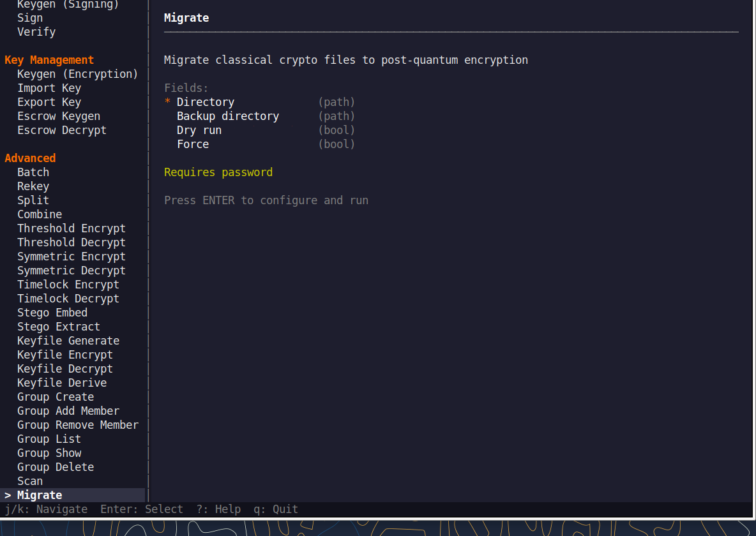
Task: Select Import Key entry
Action: pyautogui.click(x=49, y=87)
